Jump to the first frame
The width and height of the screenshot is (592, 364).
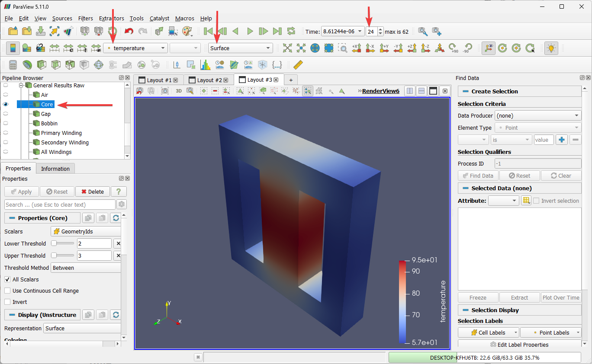pos(208,31)
